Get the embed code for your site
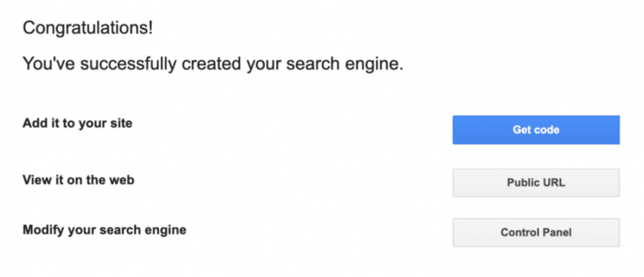 [x=536, y=129]
